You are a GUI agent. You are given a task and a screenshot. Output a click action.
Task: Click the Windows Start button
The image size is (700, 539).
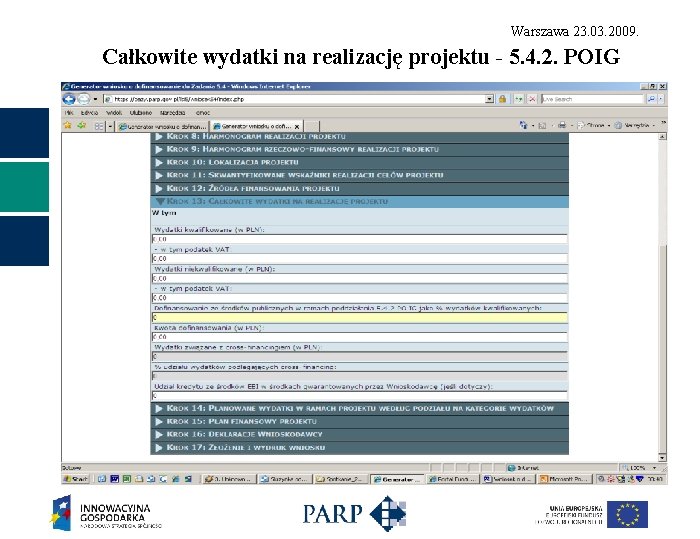pyautogui.click(x=76, y=479)
